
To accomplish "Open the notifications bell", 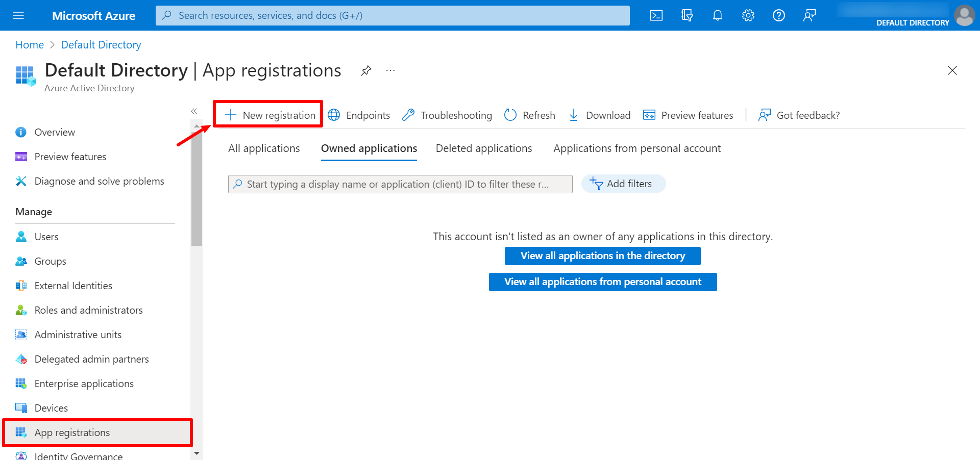I will click(718, 15).
